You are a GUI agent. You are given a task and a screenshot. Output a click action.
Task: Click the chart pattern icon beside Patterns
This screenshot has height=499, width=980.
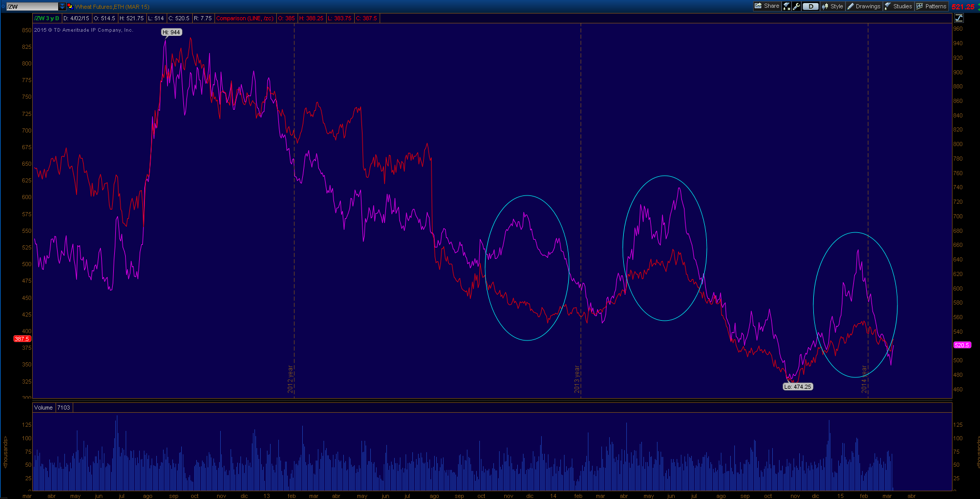(920, 6)
